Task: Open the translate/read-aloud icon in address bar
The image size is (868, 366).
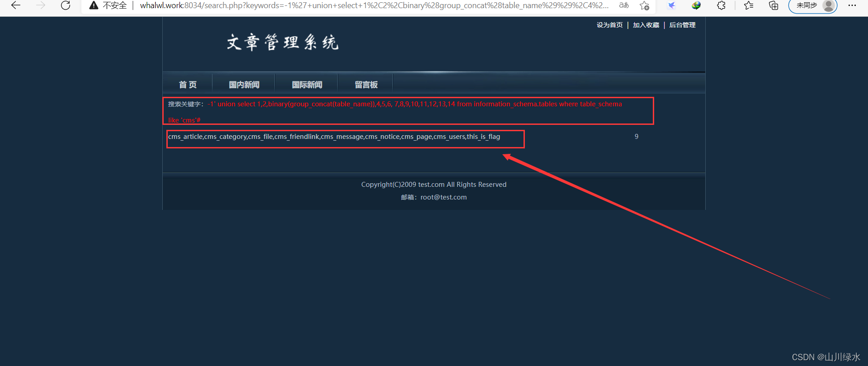Action: 624,5
